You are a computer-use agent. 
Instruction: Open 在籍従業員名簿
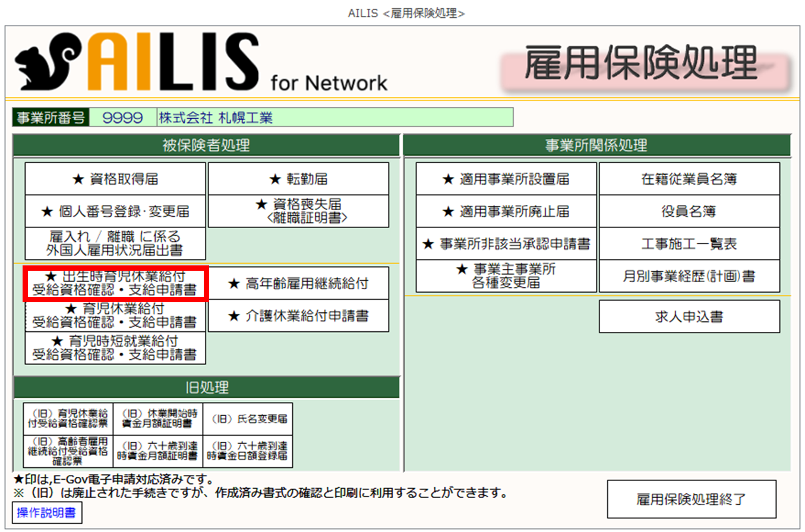pyautogui.click(x=689, y=179)
